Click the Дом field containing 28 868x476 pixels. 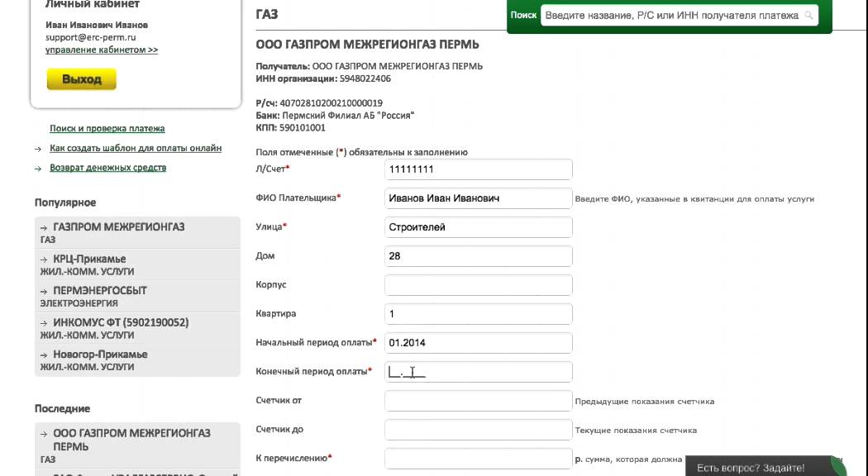479,256
